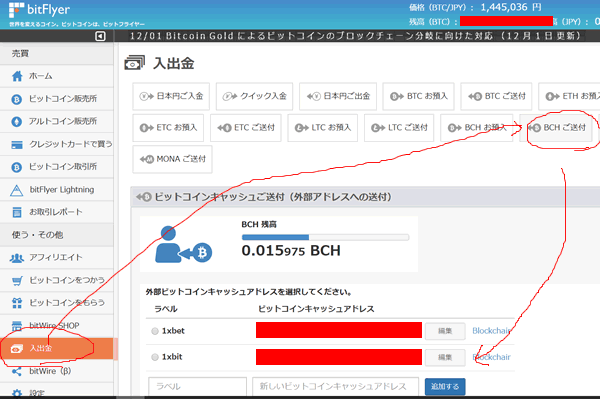Collapse the sidebar with arrow toggle icon
This screenshot has height=399, width=600.
100,36
